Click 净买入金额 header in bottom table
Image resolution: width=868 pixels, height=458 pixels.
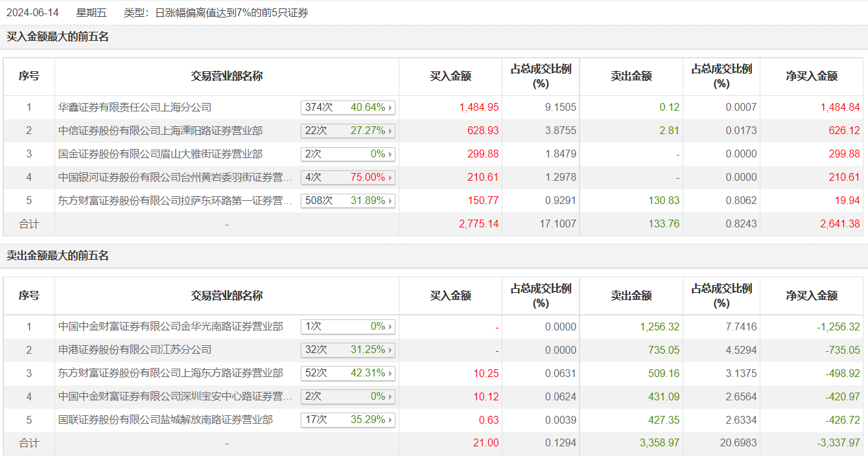[x=812, y=296]
